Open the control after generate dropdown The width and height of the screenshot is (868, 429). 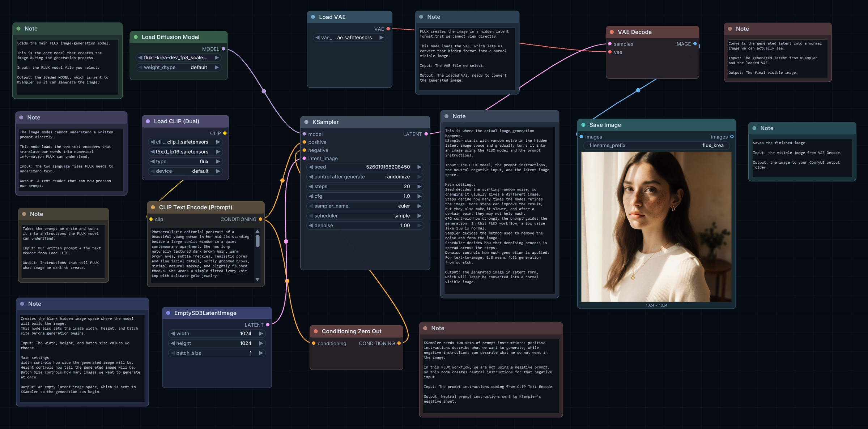point(365,177)
